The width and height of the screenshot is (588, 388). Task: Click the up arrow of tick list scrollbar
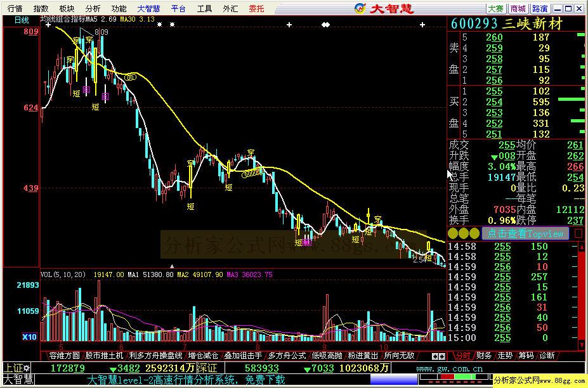582,246
